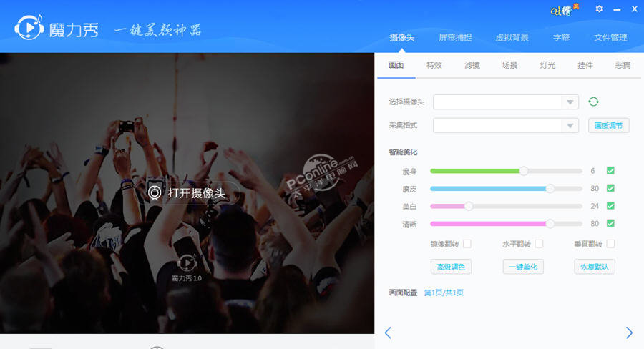Switch to the 屏幕捕捉 tab
This screenshot has height=349, width=644.
point(455,38)
